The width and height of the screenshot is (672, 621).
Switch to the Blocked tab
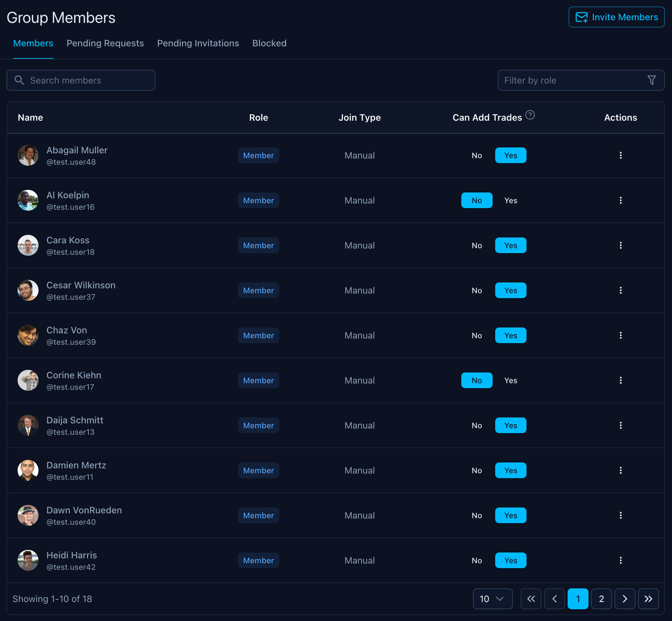(269, 43)
